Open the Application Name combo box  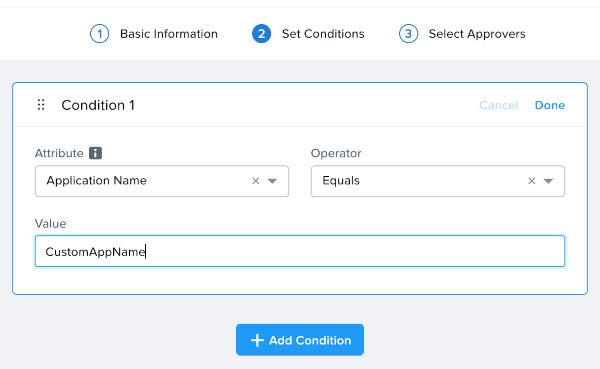(x=162, y=181)
